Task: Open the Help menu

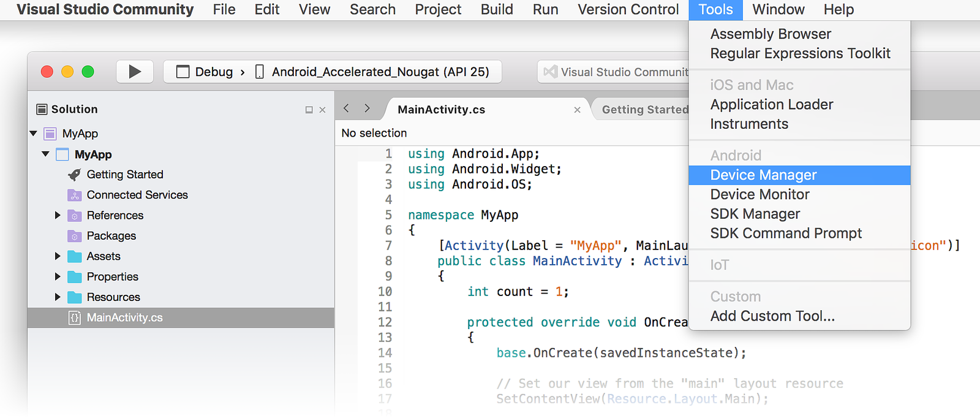Action: (839, 10)
